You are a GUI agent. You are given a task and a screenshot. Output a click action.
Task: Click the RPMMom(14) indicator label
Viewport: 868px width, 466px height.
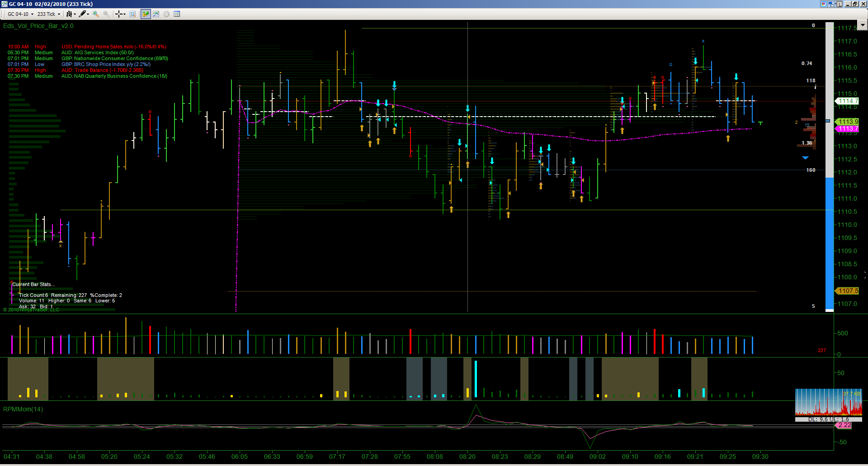(x=23, y=409)
